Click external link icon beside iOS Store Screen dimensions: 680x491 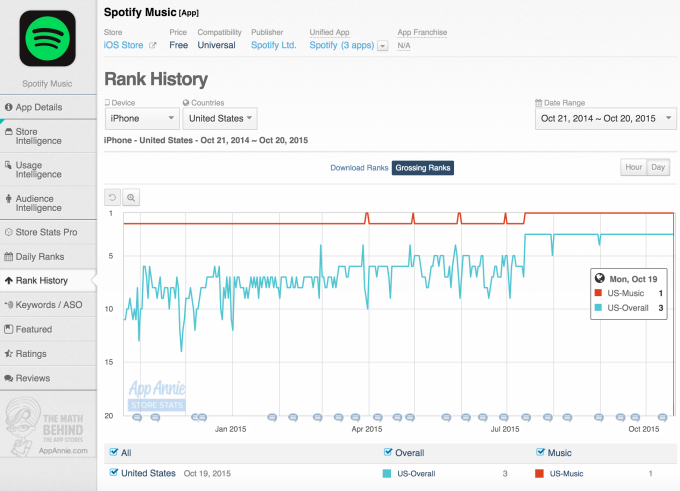(153, 45)
